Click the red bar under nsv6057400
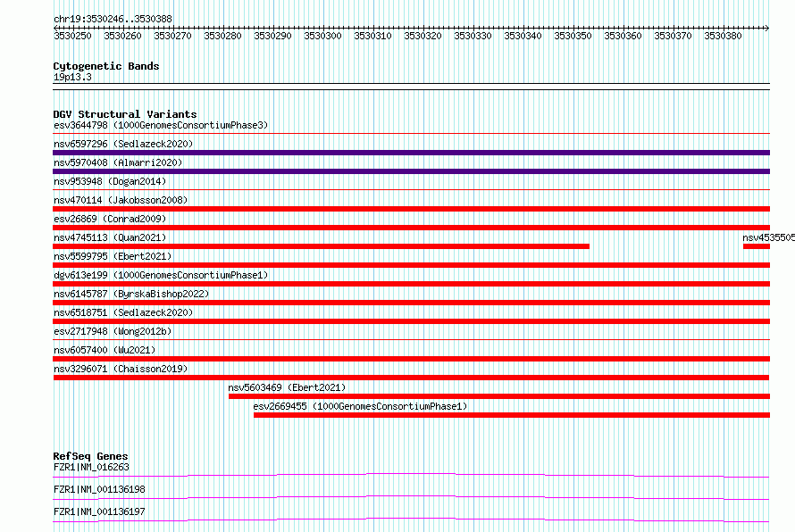 pyautogui.click(x=411, y=359)
